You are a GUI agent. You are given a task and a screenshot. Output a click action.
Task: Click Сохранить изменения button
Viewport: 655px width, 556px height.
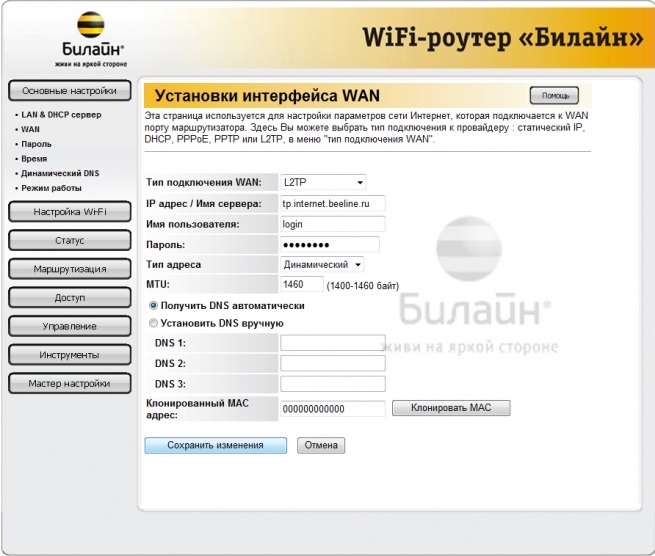216,445
